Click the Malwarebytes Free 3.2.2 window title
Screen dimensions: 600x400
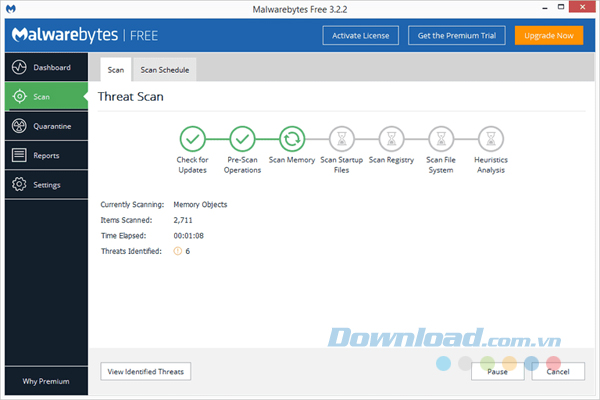coord(300,9)
